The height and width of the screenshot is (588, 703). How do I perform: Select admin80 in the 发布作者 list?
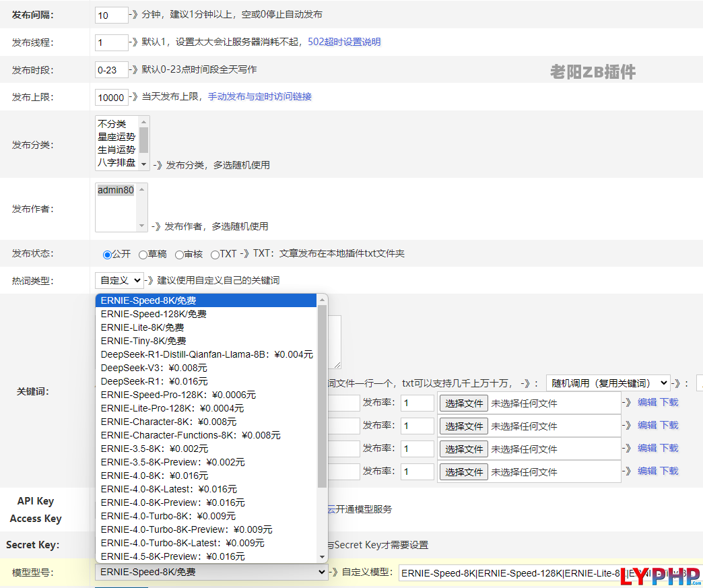[116, 190]
